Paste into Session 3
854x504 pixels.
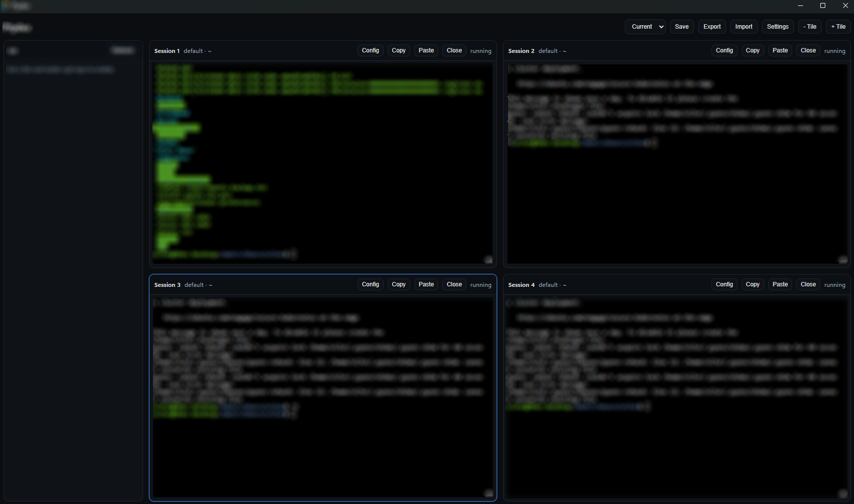click(426, 284)
